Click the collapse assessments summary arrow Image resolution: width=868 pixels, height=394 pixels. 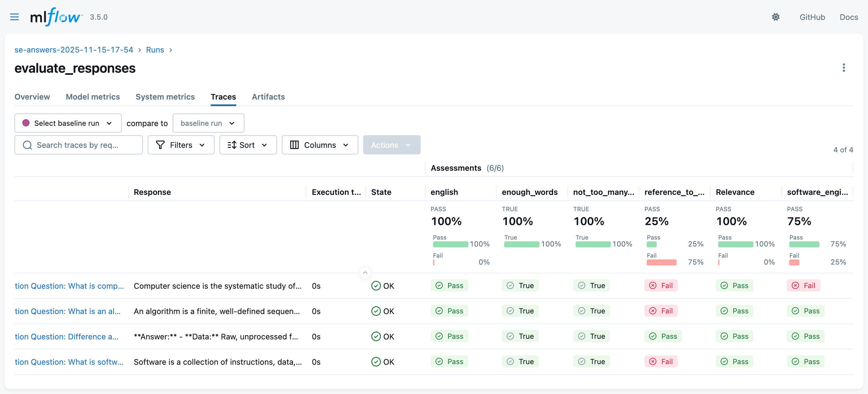[365, 272]
